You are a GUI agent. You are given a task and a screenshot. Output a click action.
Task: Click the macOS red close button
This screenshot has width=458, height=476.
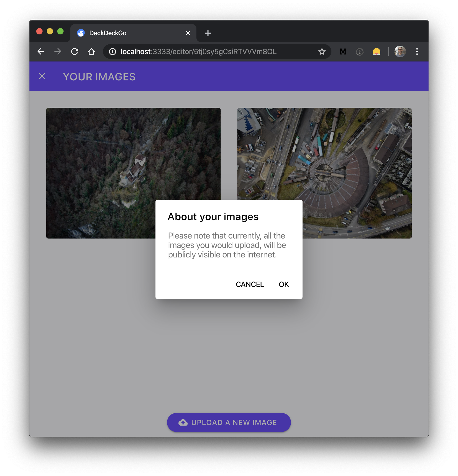39,32
